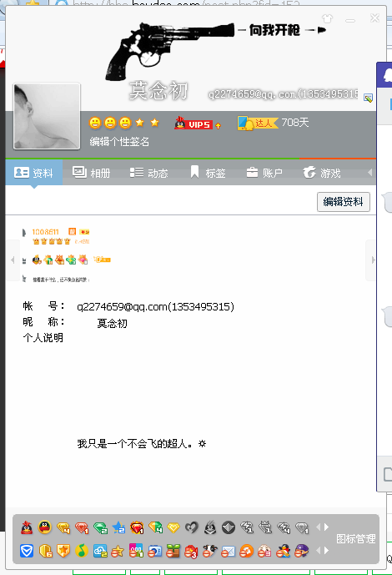This screenshot has width=392, height=575.
Task: Click 编辑个性签名 to edit signature
Action: tap(119, 142)
